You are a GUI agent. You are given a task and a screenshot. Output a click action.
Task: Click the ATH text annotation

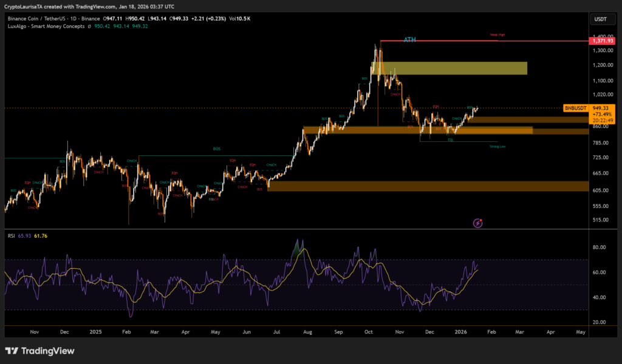(409, 39)
